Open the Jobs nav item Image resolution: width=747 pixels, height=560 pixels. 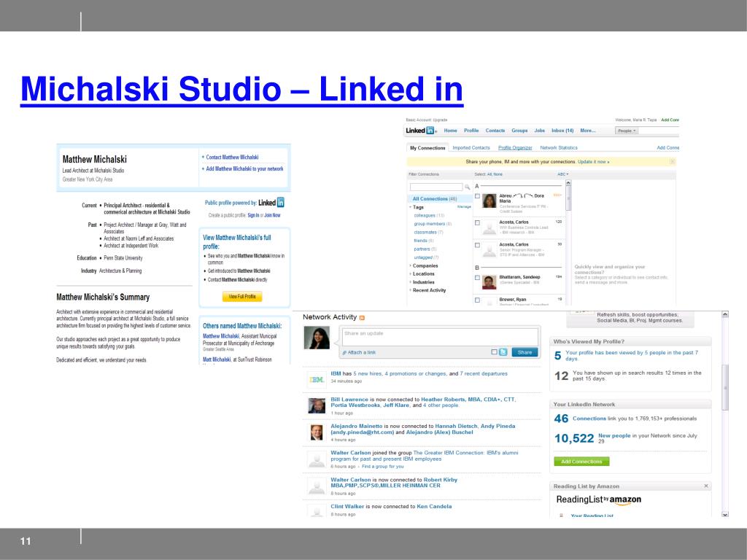(x=539, y=131)
